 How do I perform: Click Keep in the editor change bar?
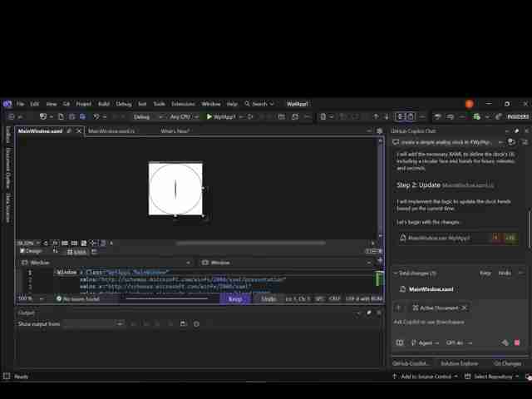(x=235, y=299)
